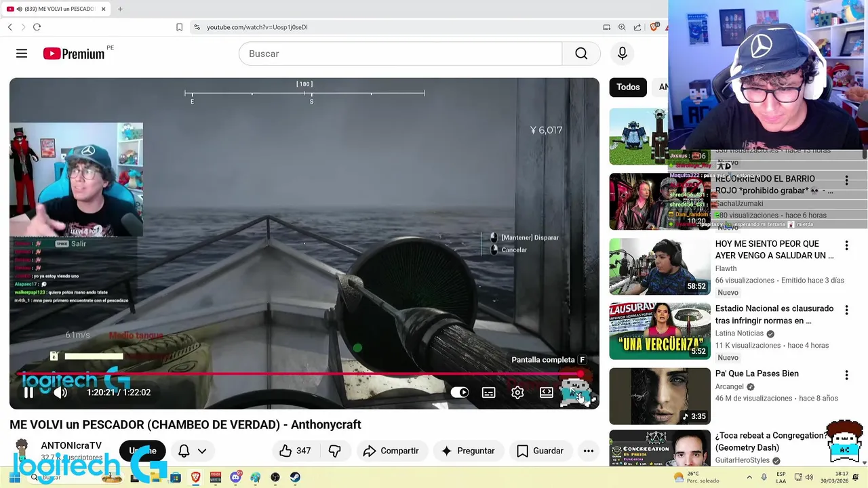This screenshot has height=488, width=868.
Task: Share the video via Compartir
Action: coord(391,451)
